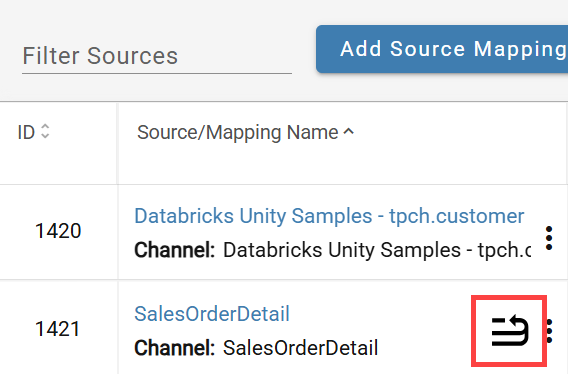Select the ID cell showing 1420
The image size is (568, 374).
pyautogui.click(x=58, y=231)
